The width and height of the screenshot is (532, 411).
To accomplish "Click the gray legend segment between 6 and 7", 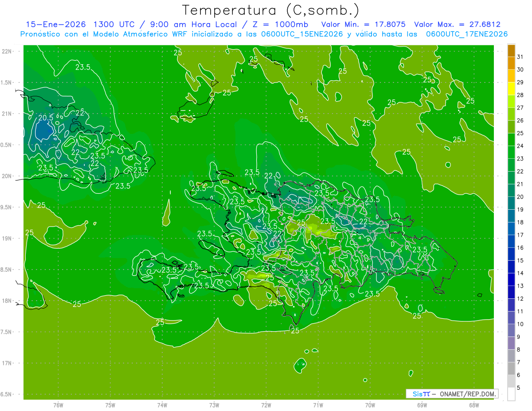I will point(511,369).
